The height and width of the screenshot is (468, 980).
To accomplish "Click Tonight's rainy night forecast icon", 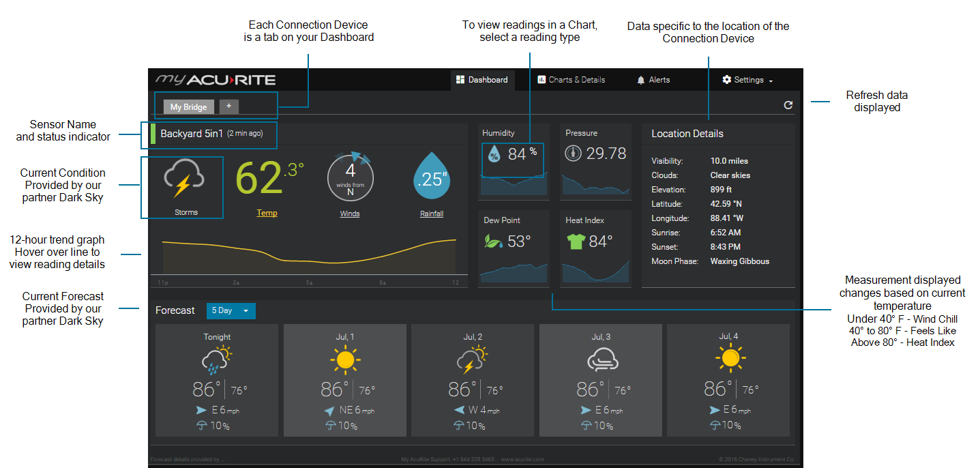I will pos(217,360).
